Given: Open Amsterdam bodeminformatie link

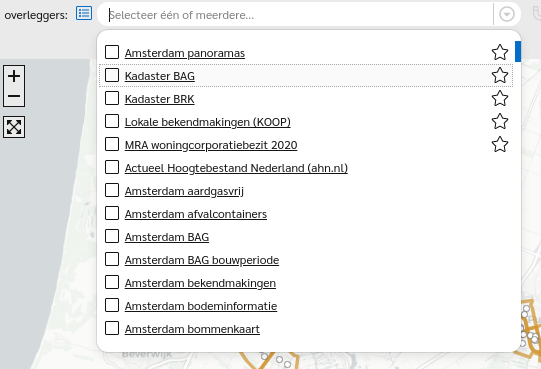Looking at the screenshot, I should [x=201, y=306].
